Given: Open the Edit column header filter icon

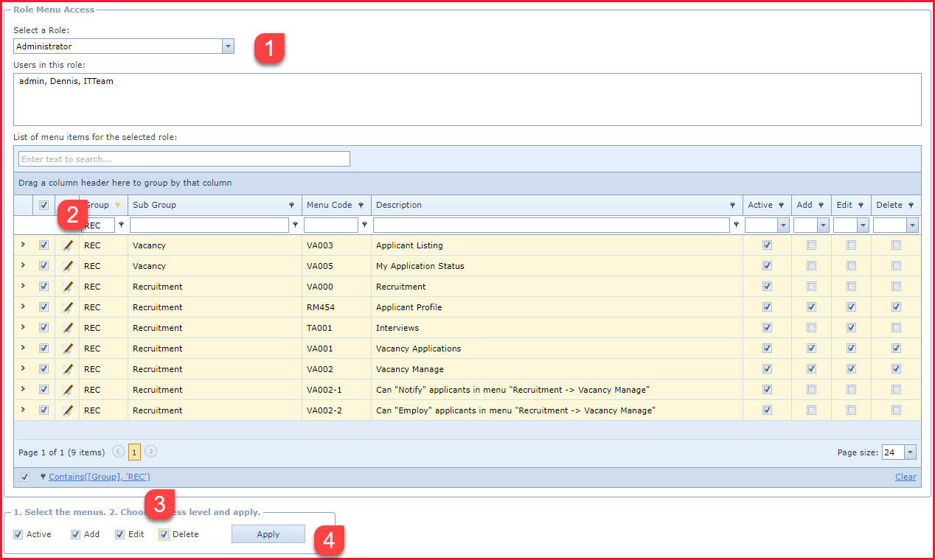Looking at the screenshot, I should tap(861, 206).
